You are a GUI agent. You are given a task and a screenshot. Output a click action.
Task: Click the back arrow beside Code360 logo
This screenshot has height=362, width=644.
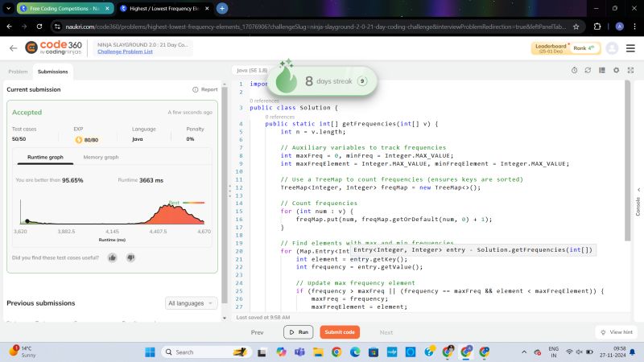tap(13, 48)
